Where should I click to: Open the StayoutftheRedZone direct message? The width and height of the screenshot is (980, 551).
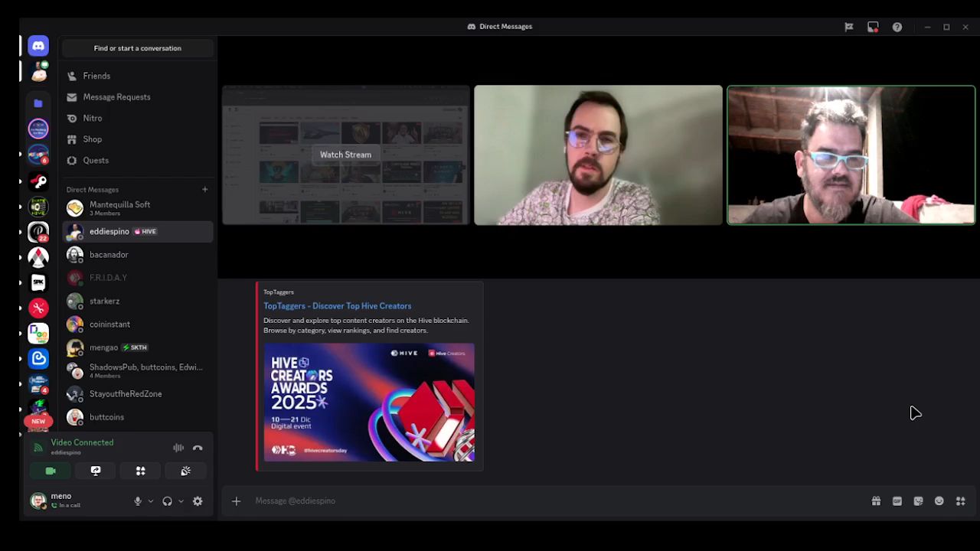point(138,393)
